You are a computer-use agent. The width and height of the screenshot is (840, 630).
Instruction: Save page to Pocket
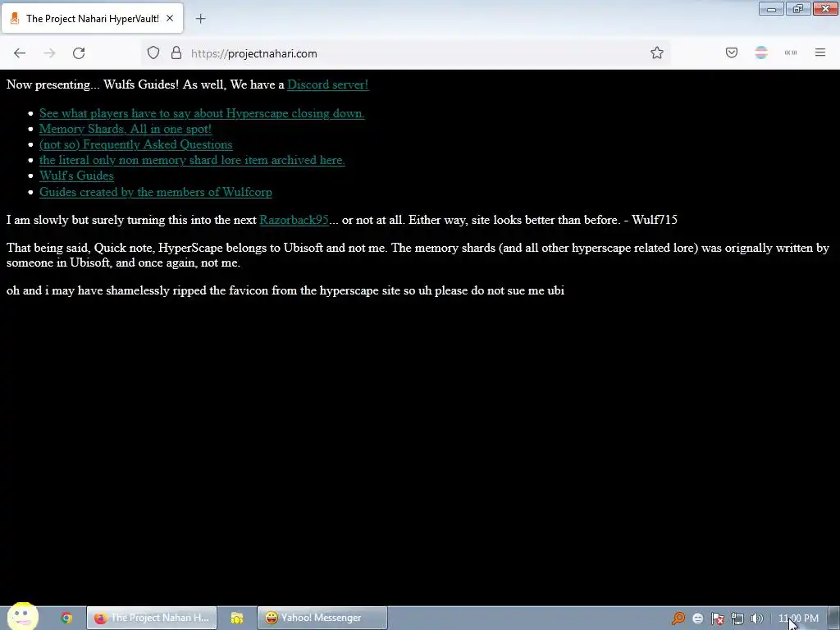[x=731, y=52]
